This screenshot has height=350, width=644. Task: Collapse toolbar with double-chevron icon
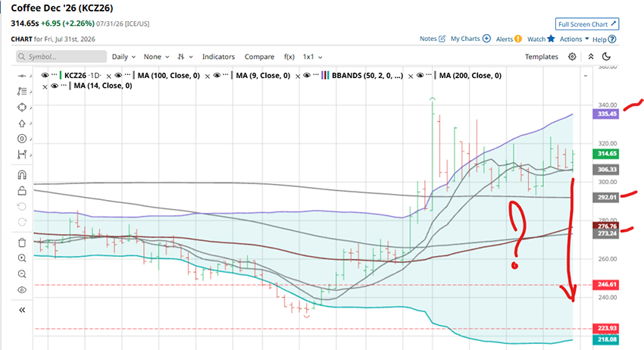tap(591, 57)
